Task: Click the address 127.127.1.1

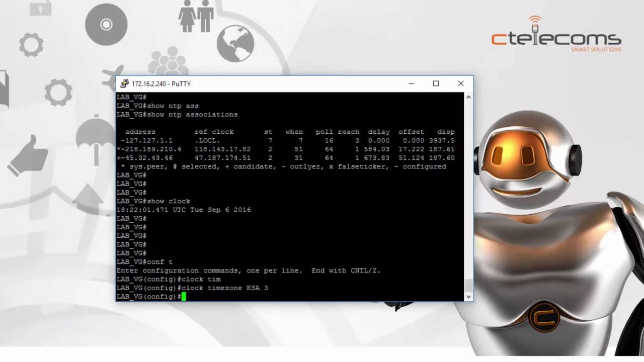Action: [149, 140]
